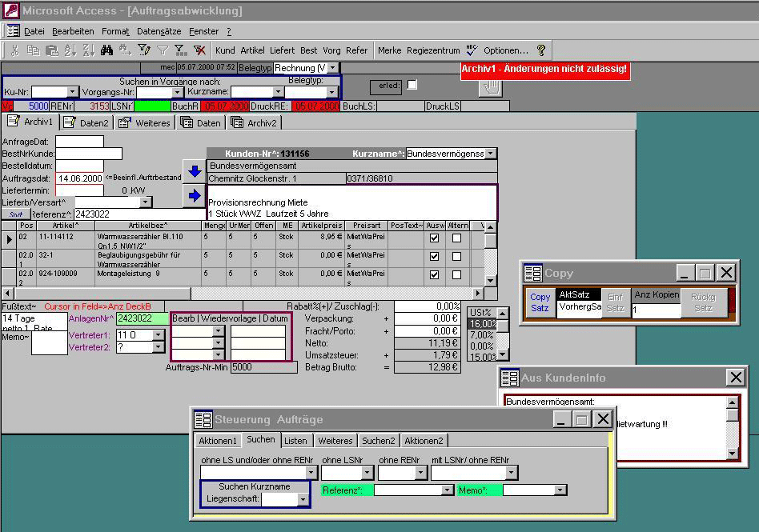Image resolution: width=759 pixels, height=532 pixels.
Task: Click the Remove Filter icon with red X
Action: pos(199,50)
